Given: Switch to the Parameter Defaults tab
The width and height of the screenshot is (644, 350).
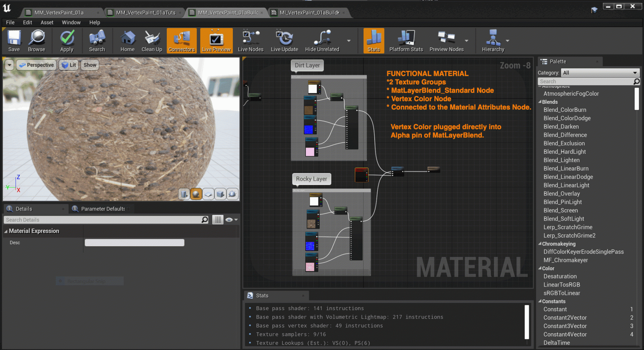Looking at the screenshot, I should pos(102,209).
